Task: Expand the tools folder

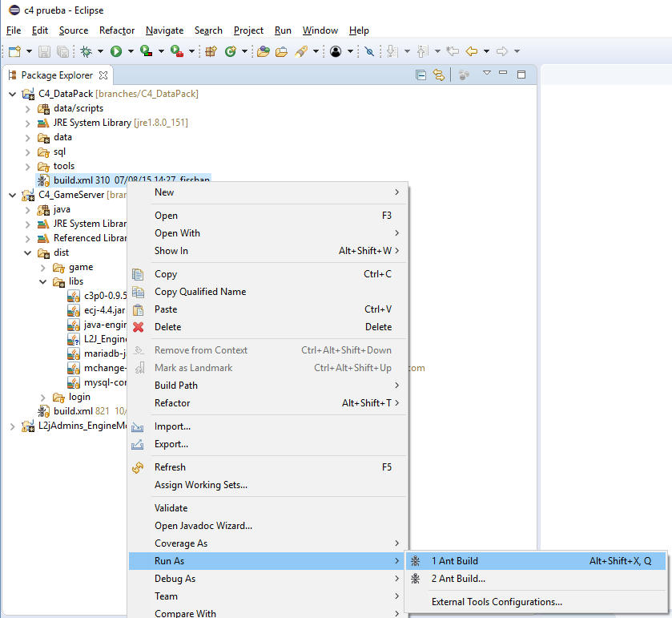Action: [28, 167]
